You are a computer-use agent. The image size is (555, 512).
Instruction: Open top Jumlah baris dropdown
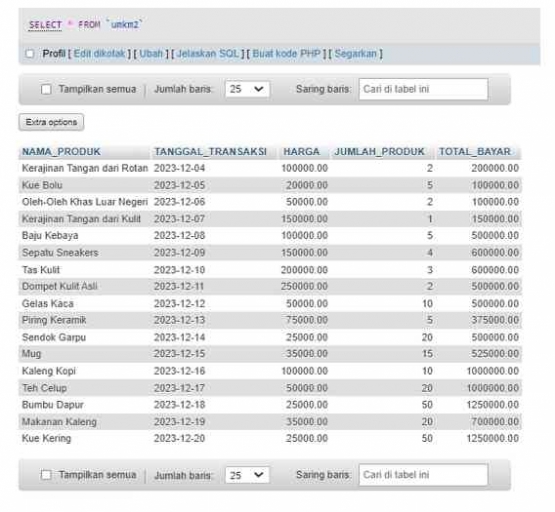click(x=247, y=89)
